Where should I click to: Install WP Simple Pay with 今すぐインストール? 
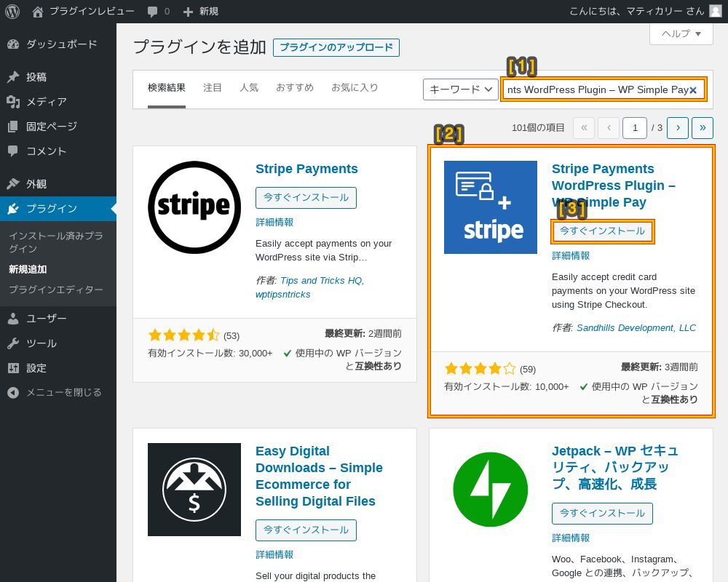pyautogui.click(x=602, y=231)
